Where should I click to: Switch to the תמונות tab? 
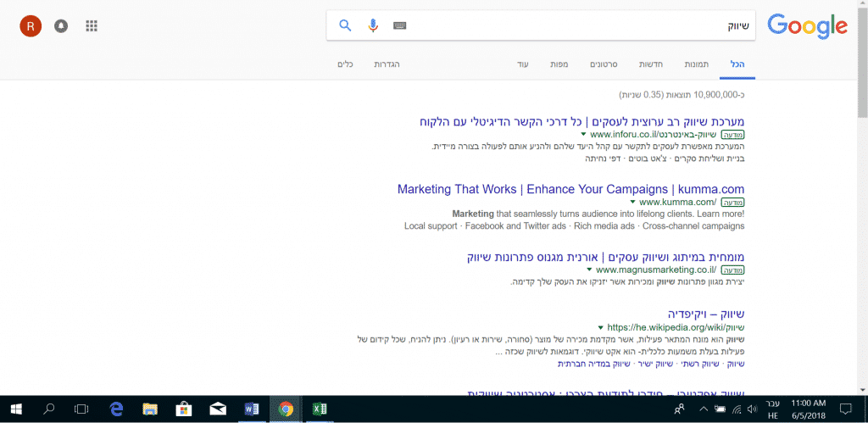click(x=696, y=64)
